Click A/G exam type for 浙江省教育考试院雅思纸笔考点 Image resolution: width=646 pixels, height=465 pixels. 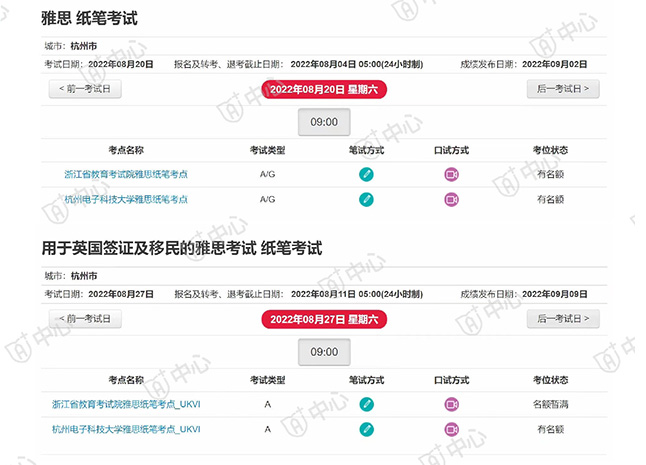[x=267, y=174]
